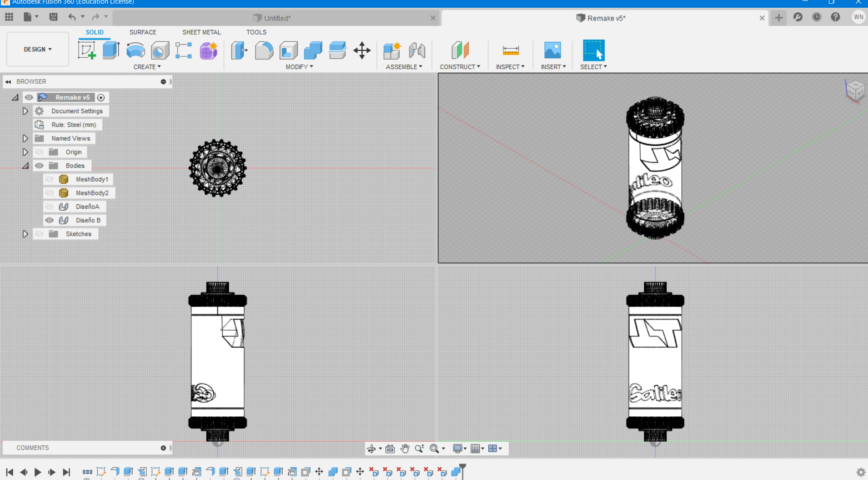The width and height of the screenshot is (868, 480).
Task: Click the Zoom magnifier with plus icon
Action: (419, 449)
